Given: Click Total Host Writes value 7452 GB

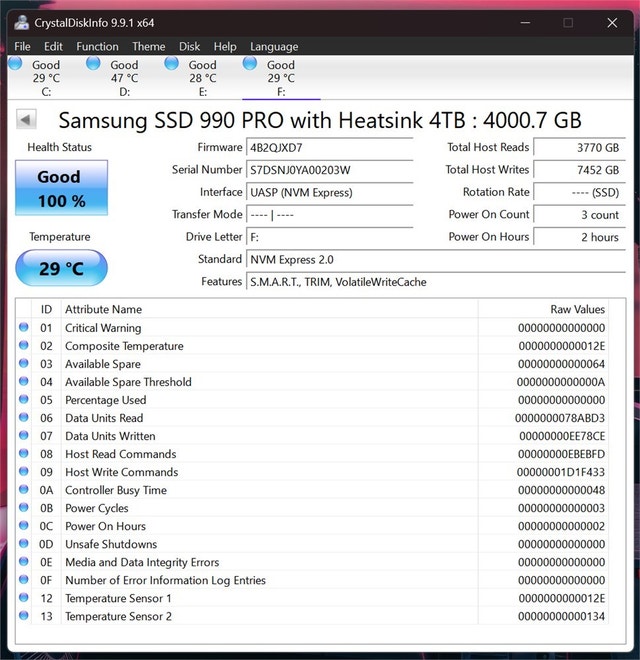Looking at the screenshot, I should 579,170.
